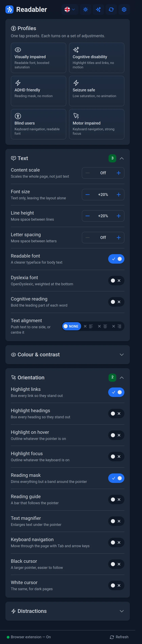Click the header sync arrows icon
Viewport: 142px width, 644px height.
coord(111,9)
